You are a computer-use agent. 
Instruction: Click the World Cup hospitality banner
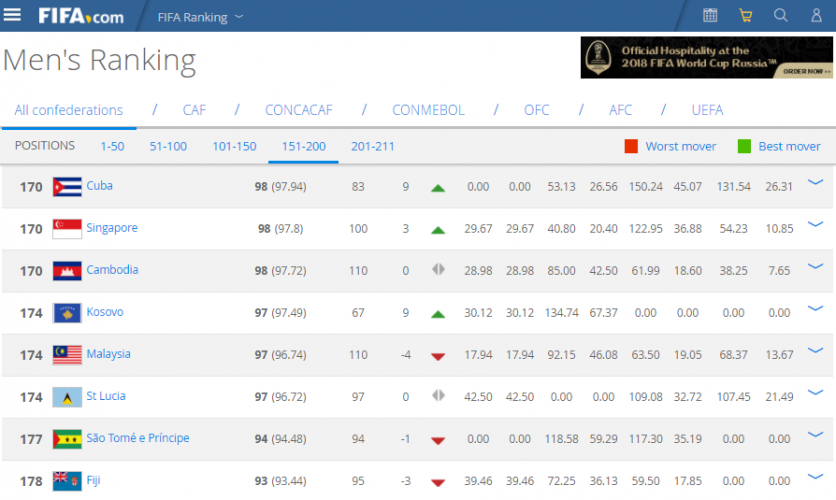706,58
